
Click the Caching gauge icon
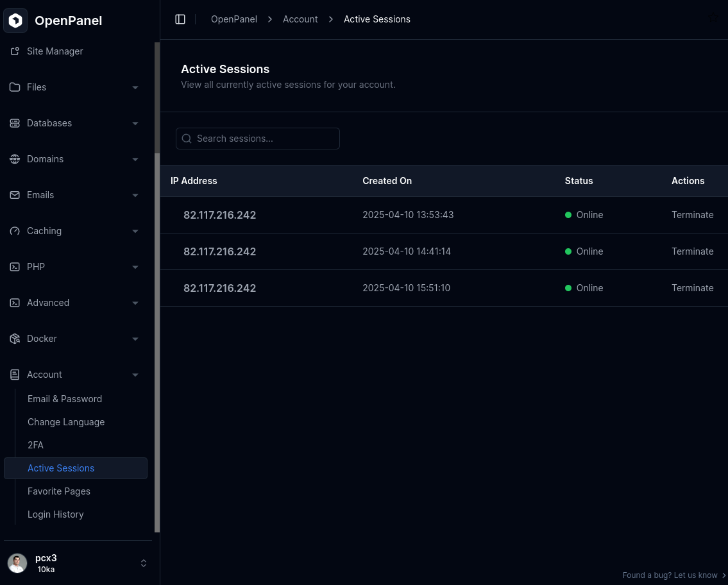point(15,231)
